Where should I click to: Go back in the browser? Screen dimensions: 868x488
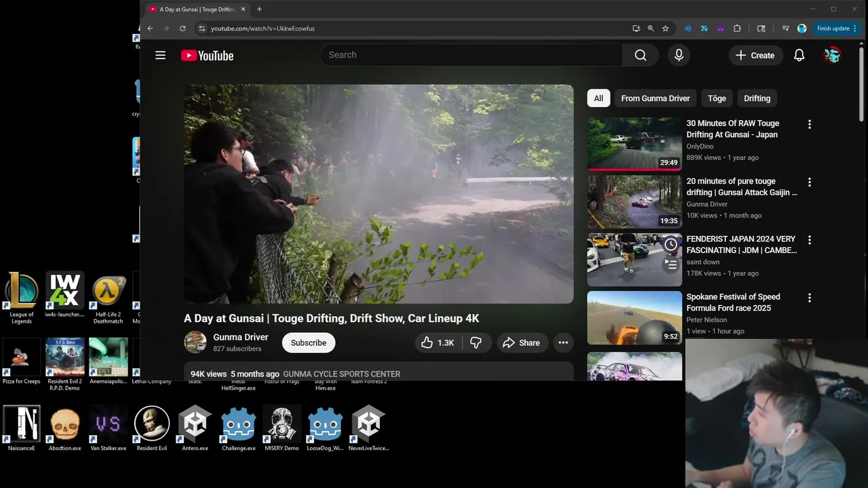click(x=150, y=28)
